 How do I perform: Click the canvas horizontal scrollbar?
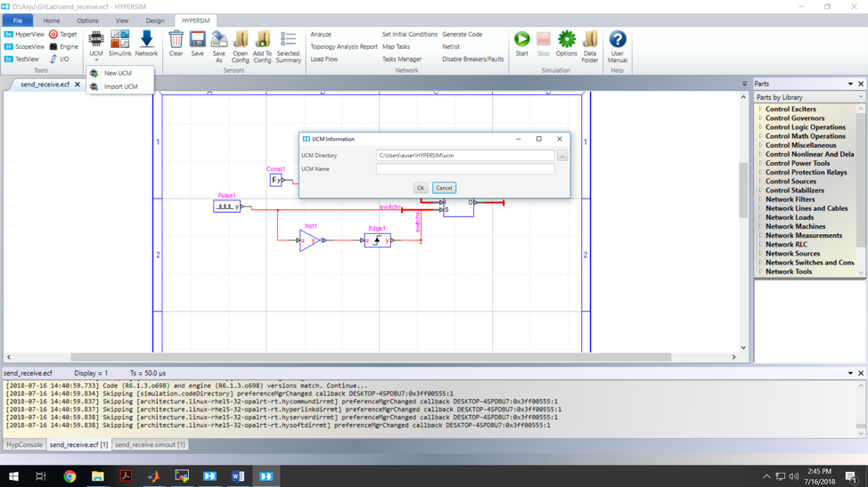pos(371,357)
